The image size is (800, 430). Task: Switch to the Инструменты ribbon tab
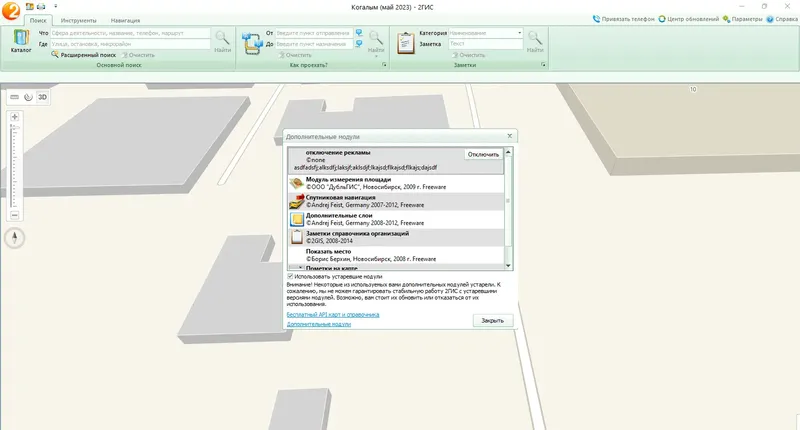click(79, 20)
